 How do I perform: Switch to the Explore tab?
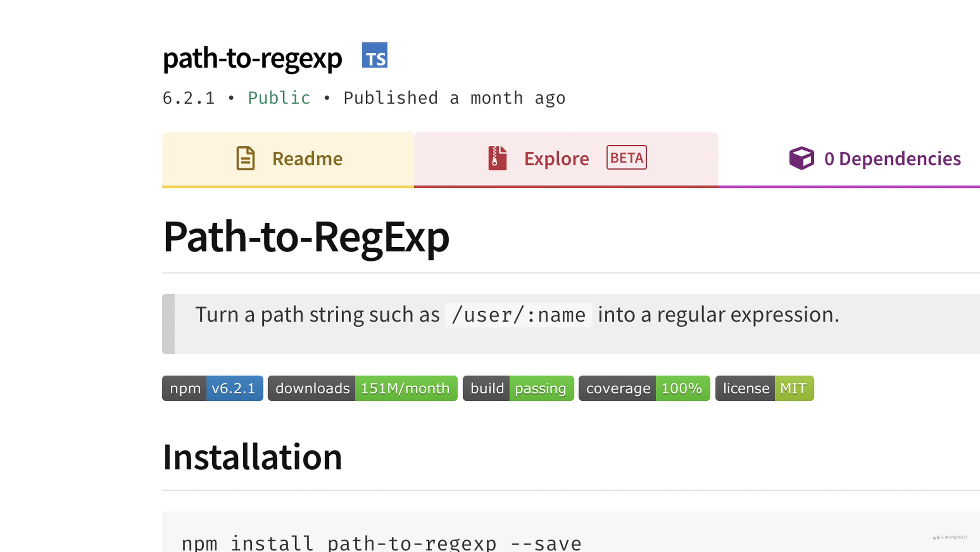(566, 160)
